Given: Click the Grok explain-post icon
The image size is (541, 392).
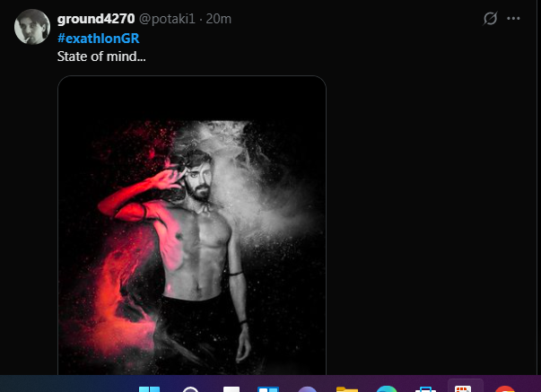Looking at the screenshot, I should [490, 18].
